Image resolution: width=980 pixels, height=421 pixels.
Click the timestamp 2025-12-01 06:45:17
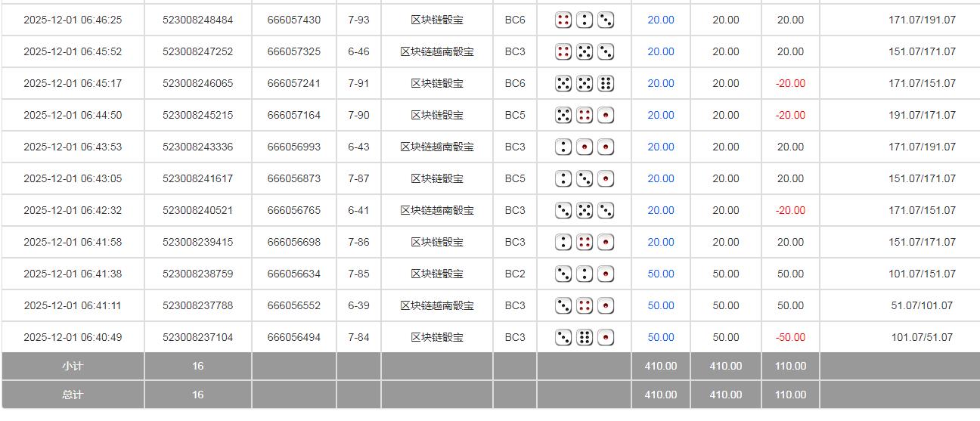(x=73, y=84)
